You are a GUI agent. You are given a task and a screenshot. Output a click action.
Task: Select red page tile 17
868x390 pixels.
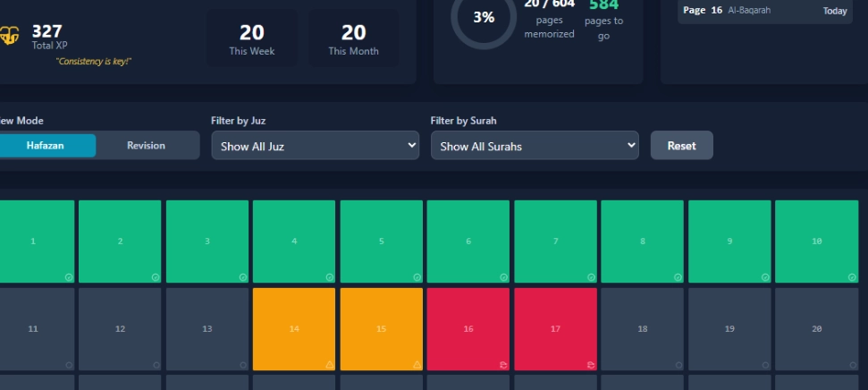point(555,329)
